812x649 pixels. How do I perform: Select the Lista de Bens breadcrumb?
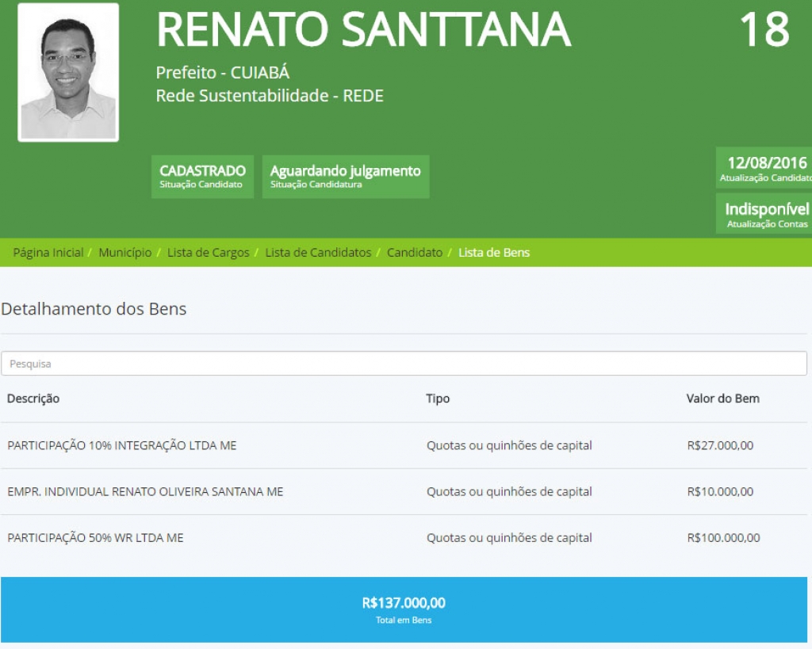point(494,253)
